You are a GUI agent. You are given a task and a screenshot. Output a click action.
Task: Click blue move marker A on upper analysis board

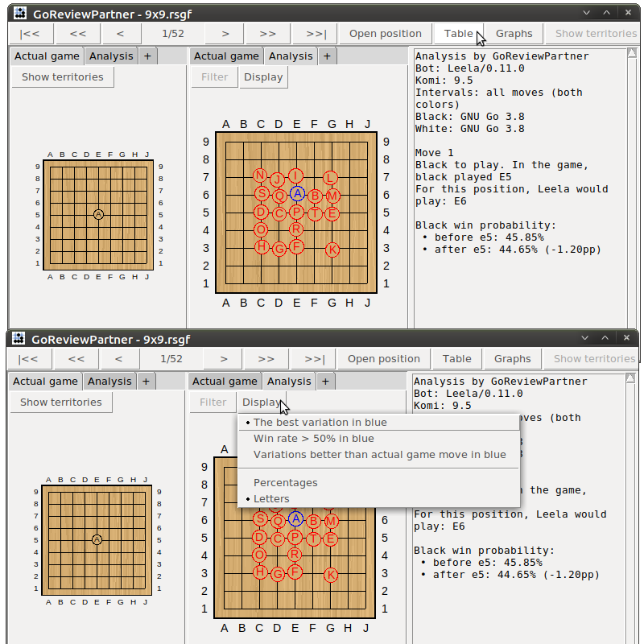[x=297, y=194]
